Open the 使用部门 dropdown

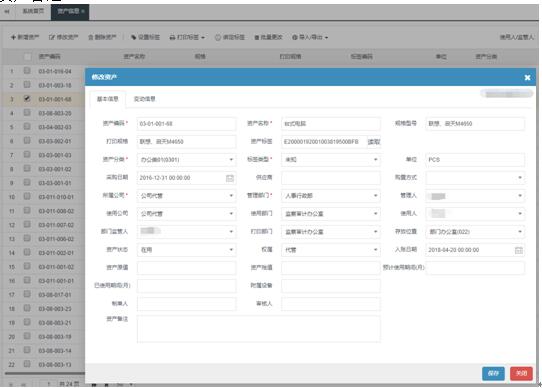pos(331,214)
